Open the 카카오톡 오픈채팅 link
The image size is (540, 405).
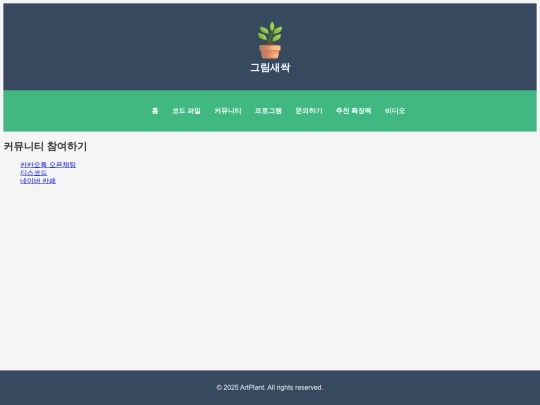coord(48,165)
